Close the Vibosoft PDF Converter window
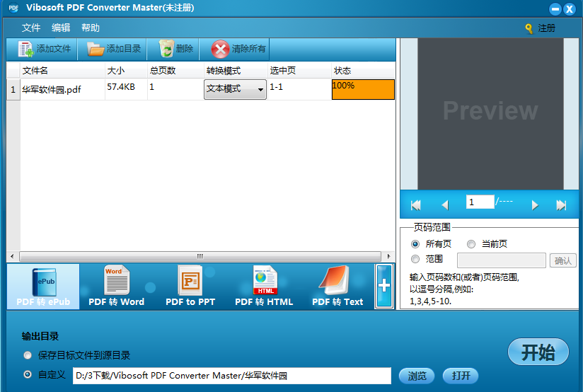 tap(570, 9)
